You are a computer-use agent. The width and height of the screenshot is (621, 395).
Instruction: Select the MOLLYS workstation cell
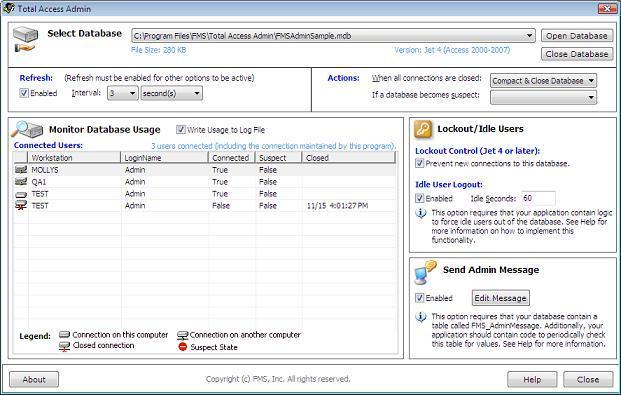[74, 170]
